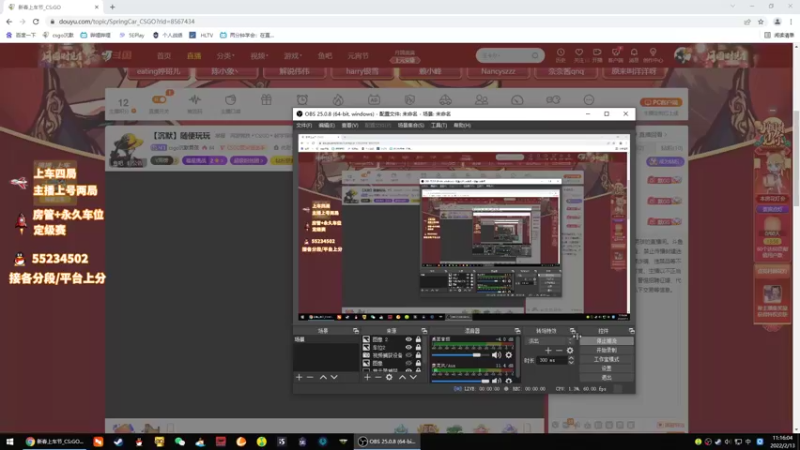800x450 pixels.
Task: Remove selected scene with minus icon
Action: tap(310, 377)
